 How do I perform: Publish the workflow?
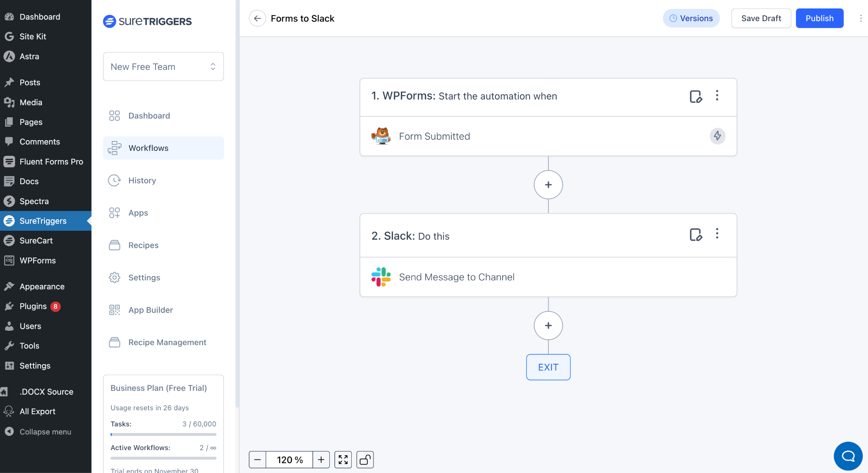(820, 18)
